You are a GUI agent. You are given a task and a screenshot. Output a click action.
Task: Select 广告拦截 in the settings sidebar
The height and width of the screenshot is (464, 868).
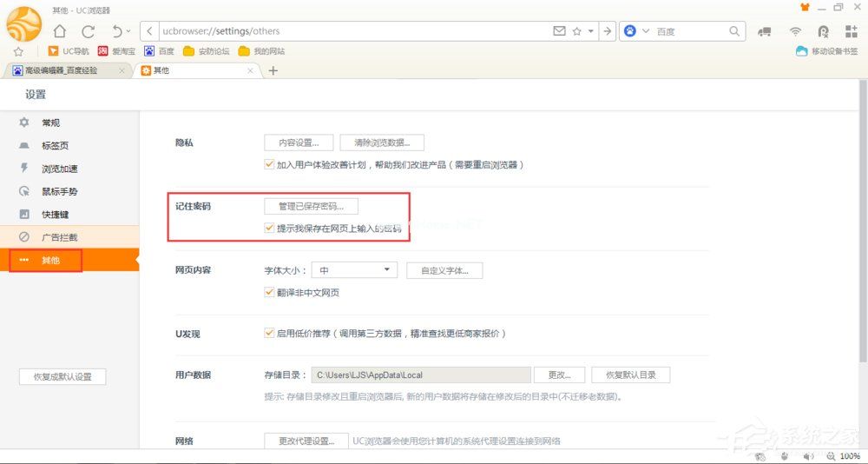tap(59, 237)
